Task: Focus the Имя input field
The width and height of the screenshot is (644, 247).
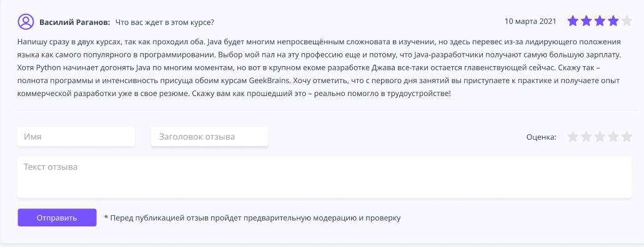Action: click(76, 137)
